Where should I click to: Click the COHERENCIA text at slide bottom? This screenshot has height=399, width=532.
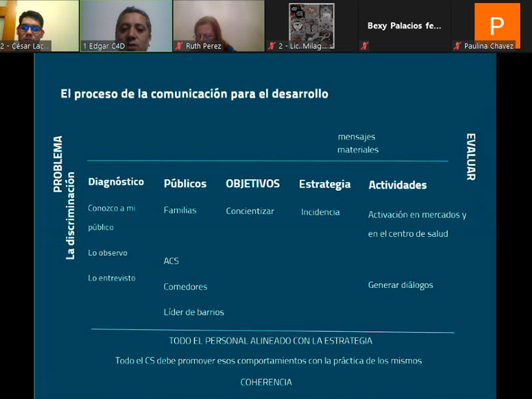tap(266, 382)
